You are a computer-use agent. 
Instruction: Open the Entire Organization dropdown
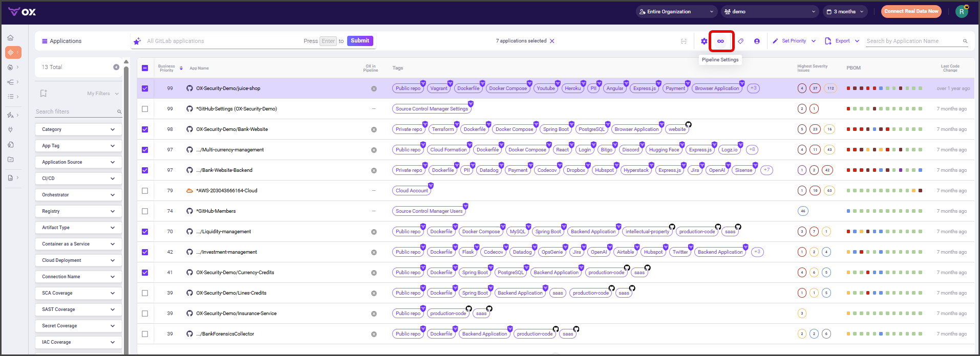coord(675,11)
